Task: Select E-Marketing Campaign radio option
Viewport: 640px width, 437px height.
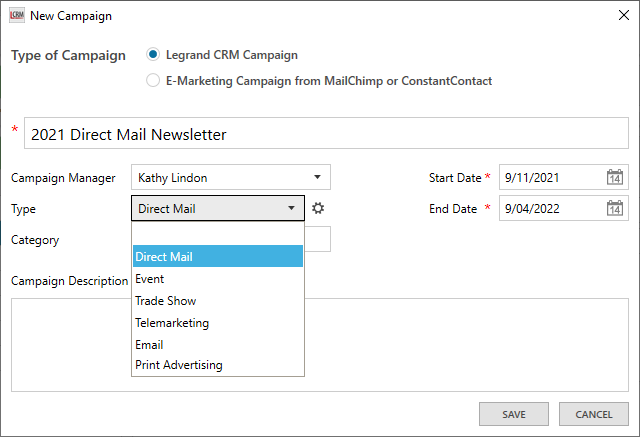Action: 153,81
